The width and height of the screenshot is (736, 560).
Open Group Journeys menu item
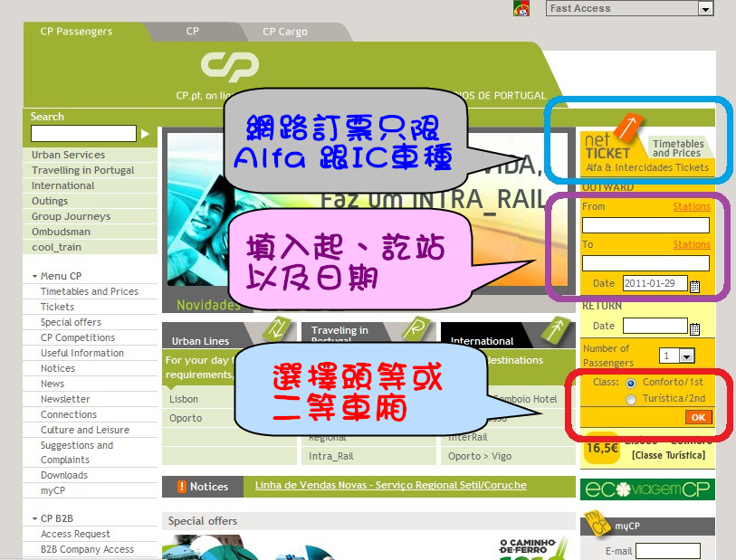(71, 217)
